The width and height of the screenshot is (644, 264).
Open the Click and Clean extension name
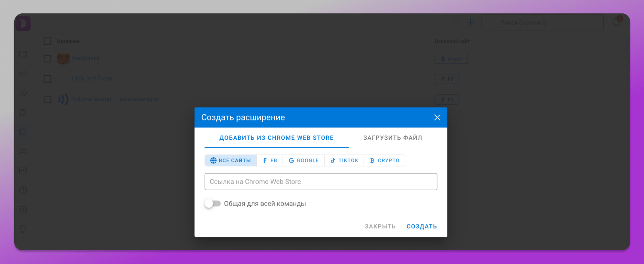click(x=92, y=79)
